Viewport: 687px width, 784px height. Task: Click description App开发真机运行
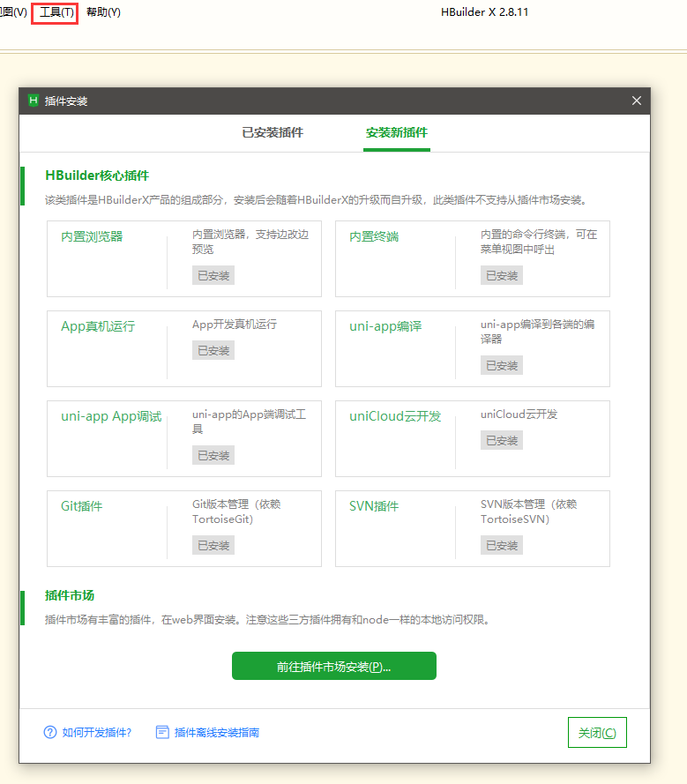[x=235, y=324]
